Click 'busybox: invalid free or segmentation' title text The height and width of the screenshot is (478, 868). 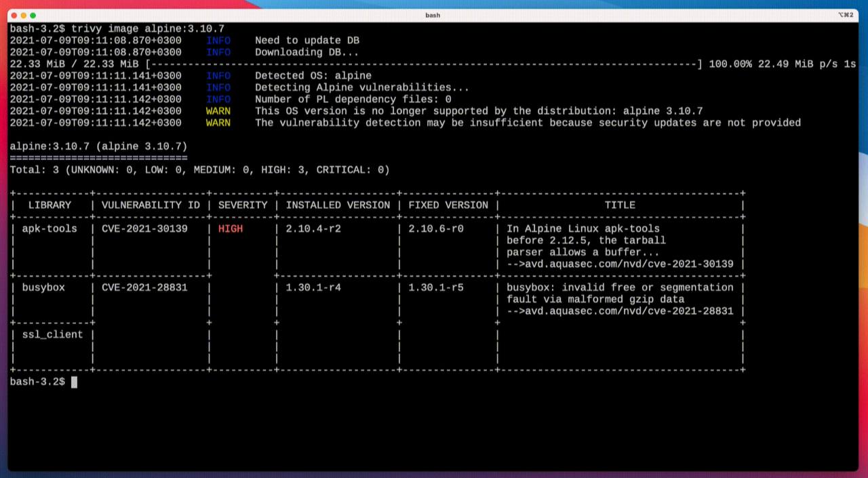coord(620,287)
